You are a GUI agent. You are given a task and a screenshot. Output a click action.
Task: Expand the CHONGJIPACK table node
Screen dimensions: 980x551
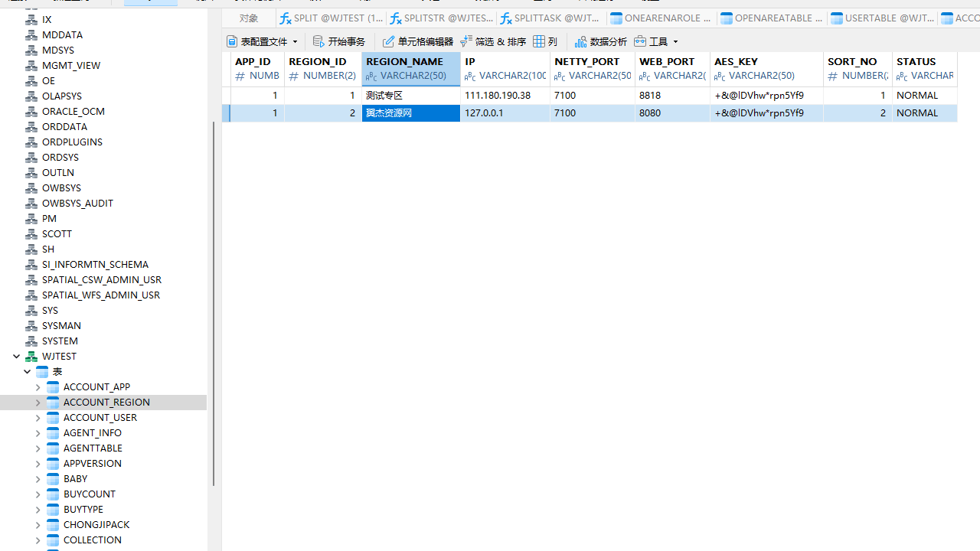[38, 525]
